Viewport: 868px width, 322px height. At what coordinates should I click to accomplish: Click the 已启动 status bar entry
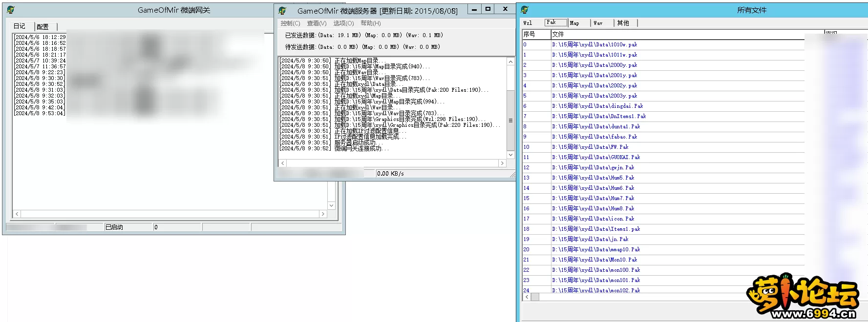128,227
